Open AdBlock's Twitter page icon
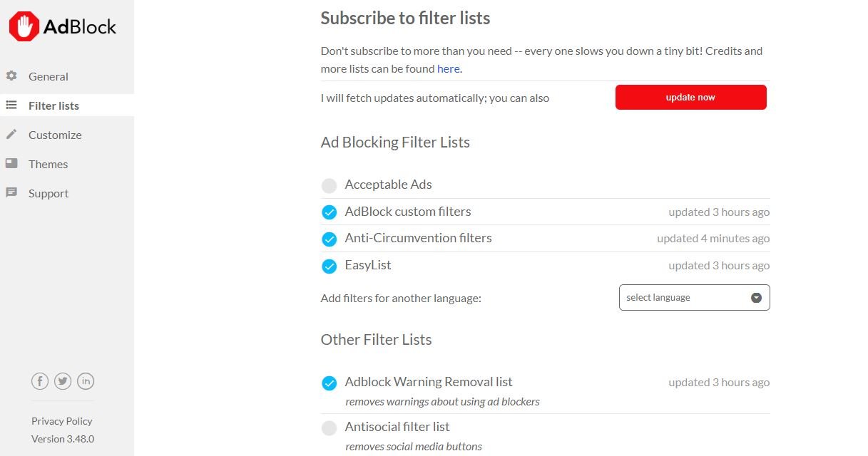The width and height of the screenshot is (868, 456). click(x=63, y=381)
